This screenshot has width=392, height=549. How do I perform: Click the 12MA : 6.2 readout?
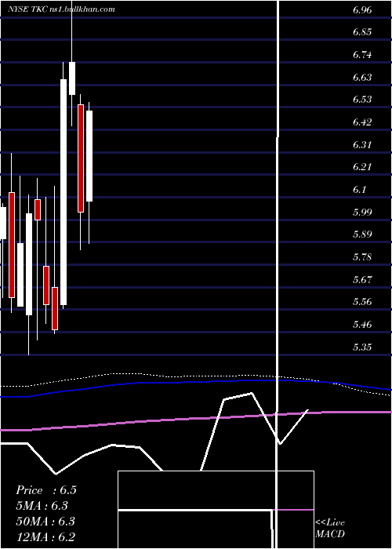[x=45, y=536]
